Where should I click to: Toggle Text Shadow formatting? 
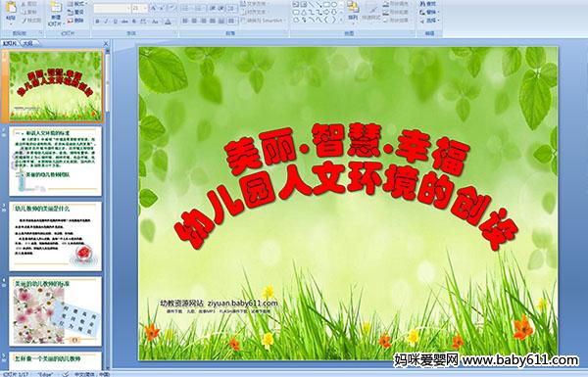click(x=134, y=22)
